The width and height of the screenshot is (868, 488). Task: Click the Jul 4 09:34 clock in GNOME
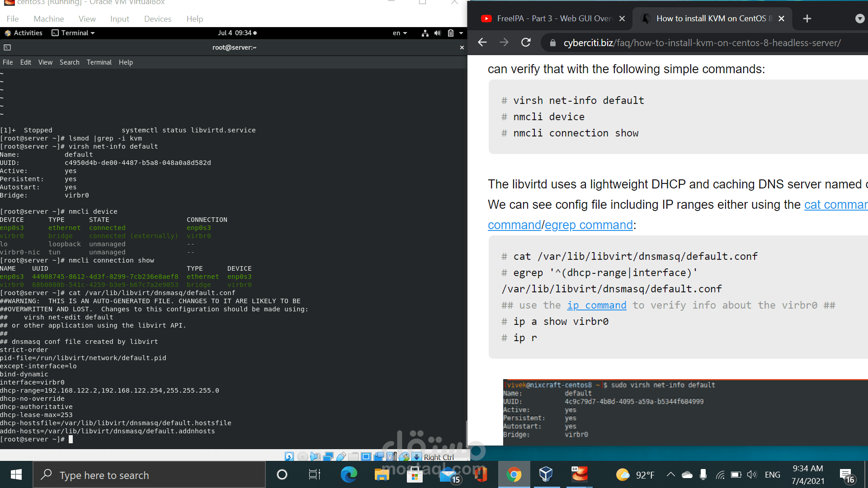click(x=237, y=33)
